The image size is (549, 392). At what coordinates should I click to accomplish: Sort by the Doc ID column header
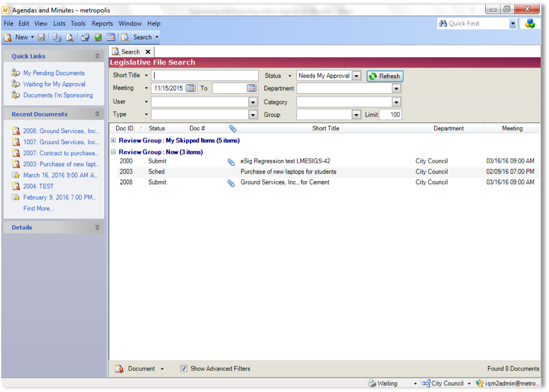pyautogui.click(x=124, y=128)
